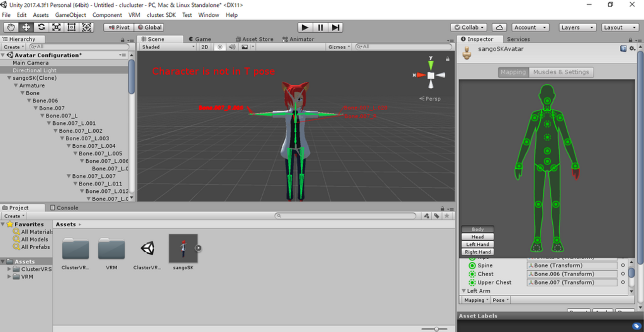The width and height of the screenshot is (644, 332).
Task: Adjust the Project thumbnail size slider
Action: point(436,329)
